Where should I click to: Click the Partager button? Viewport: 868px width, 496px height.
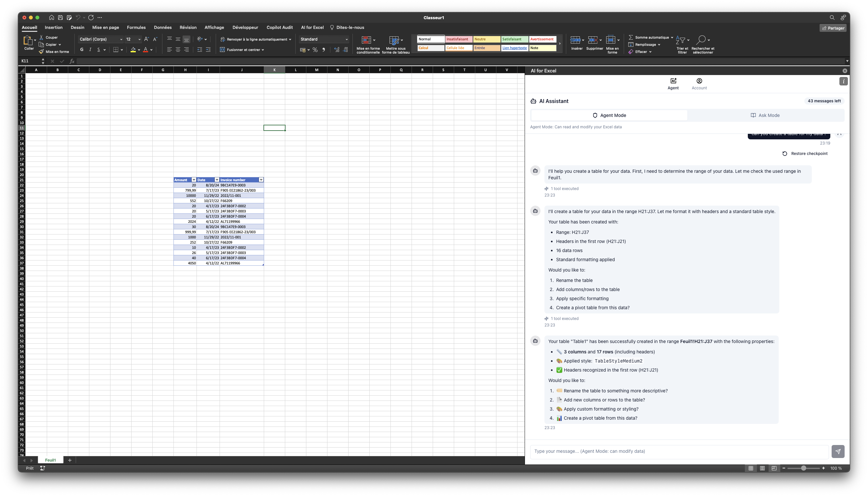click(833, 28)
